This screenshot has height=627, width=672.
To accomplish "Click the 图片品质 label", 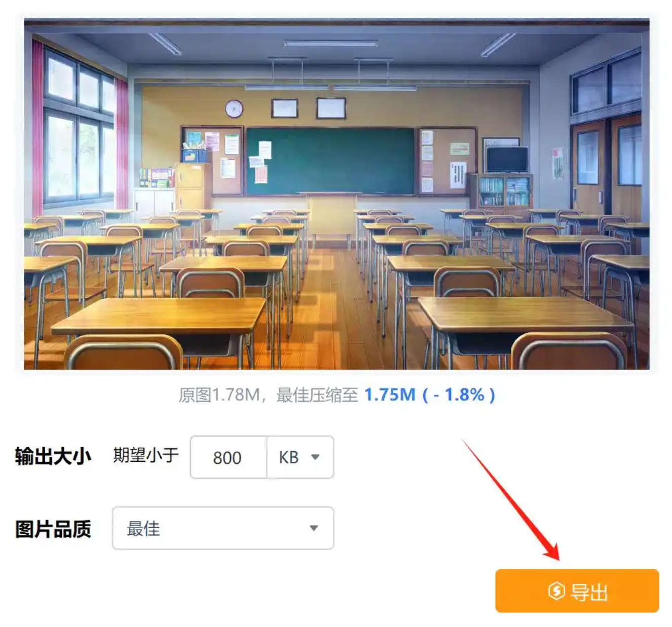I will (53, 529).
